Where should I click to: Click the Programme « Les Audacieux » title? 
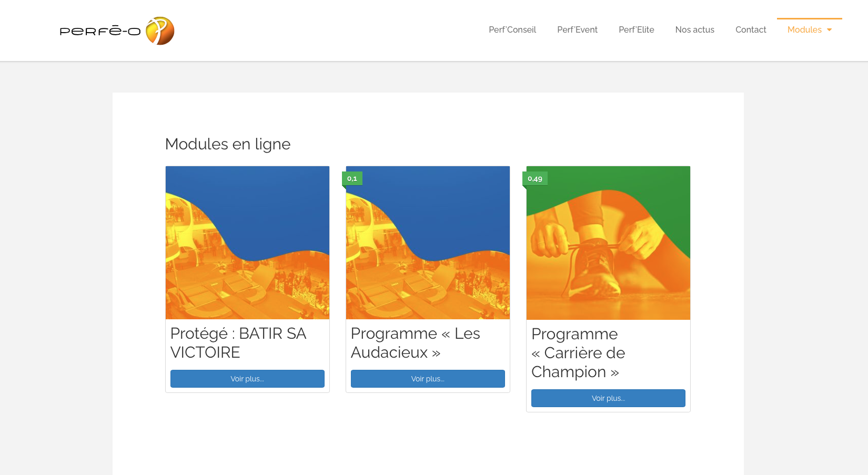click(416, 343)
